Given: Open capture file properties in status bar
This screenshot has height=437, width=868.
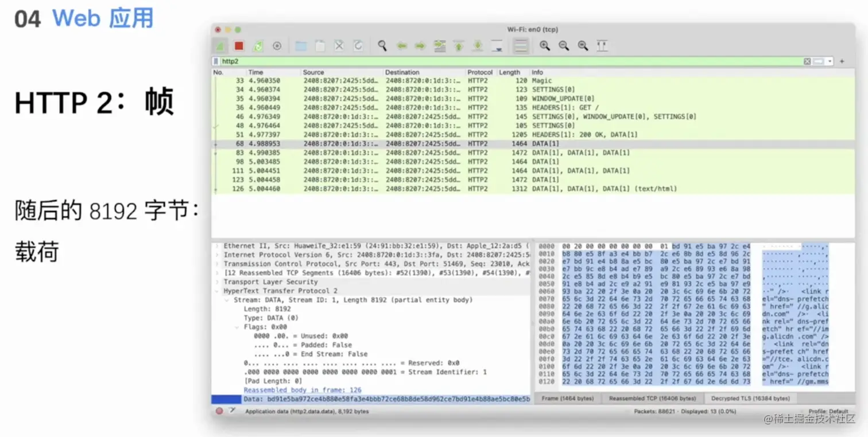Looking at the screenshot, I should pos(232,411).
